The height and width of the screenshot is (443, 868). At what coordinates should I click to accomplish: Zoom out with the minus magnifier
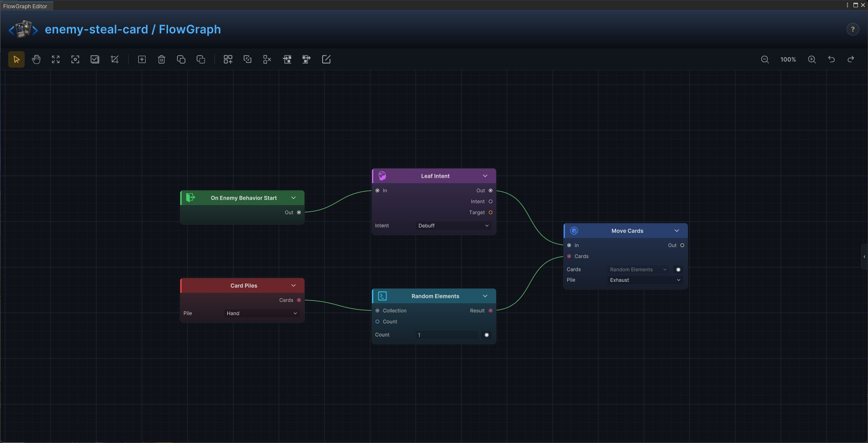(x=765, y=59)
